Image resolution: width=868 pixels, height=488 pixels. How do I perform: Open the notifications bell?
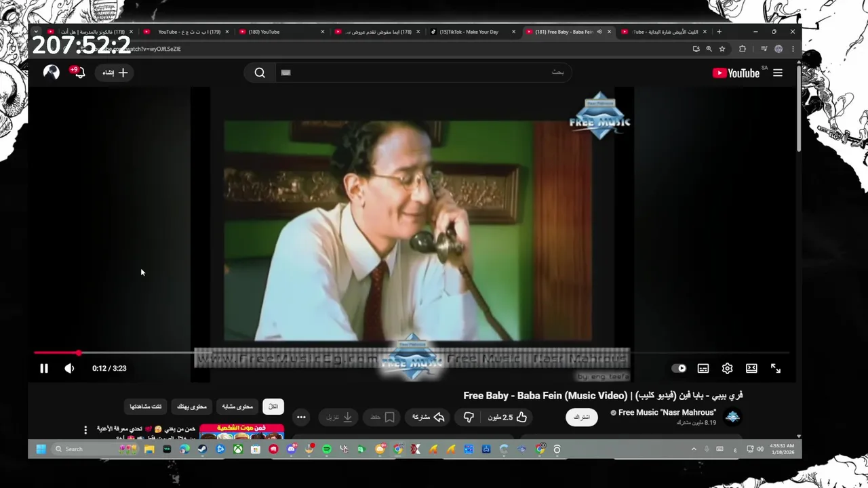point(79,73)
